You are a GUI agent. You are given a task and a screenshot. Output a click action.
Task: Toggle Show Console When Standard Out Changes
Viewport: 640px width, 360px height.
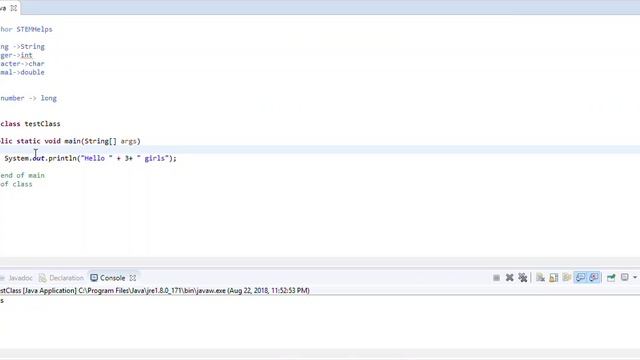pos(580,278)
